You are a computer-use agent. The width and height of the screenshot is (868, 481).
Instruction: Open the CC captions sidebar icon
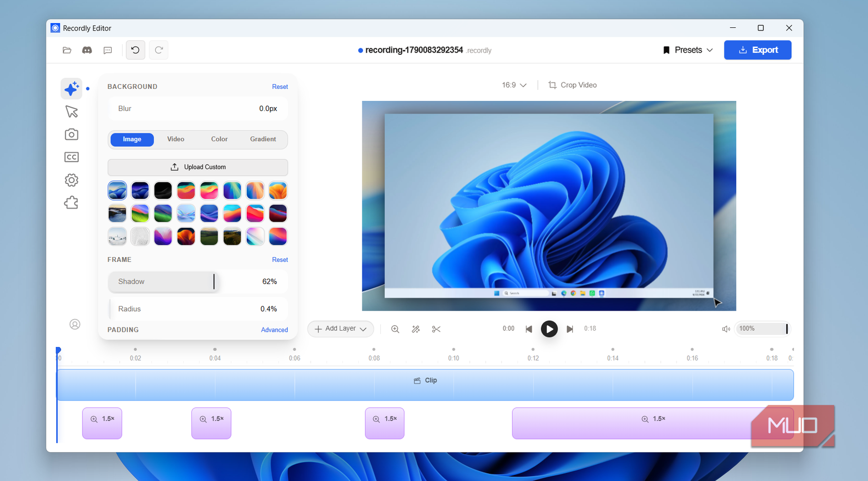[x=72, y=157]
